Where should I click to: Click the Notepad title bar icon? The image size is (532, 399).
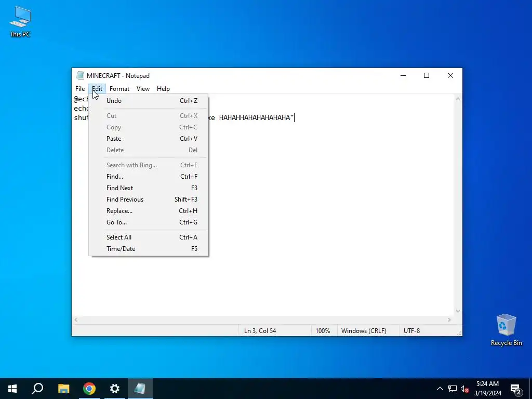pyautogui.click(x=80, y=75)
